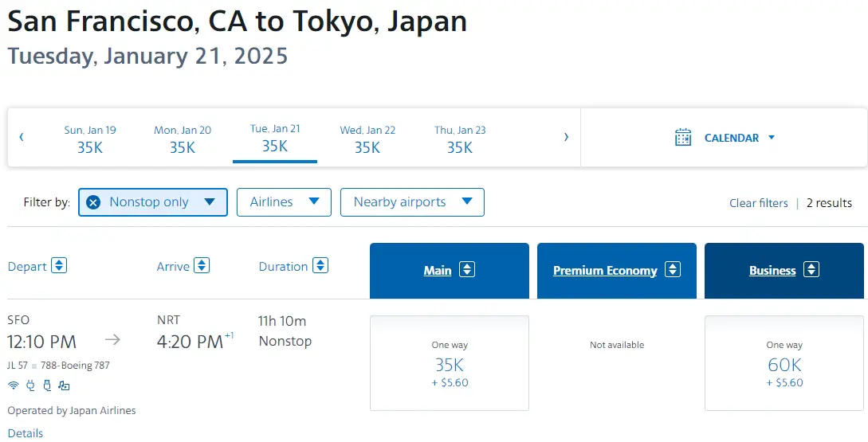Click the USB port amenity icon
Image resolution: width=868 pixels, height=442 pixels.
[x=47, y=385]
